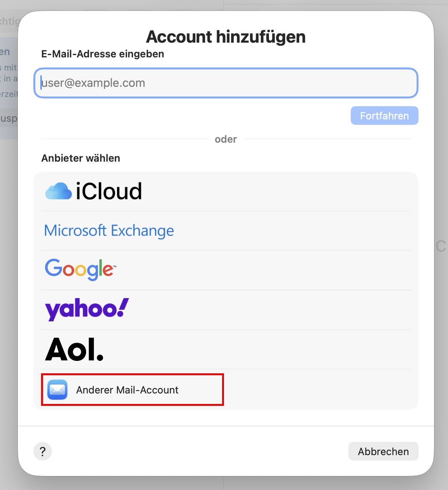This screenshot has width=448, height=490.
Task: Click the iCloud wordmark text
Action: coord(109,191)
